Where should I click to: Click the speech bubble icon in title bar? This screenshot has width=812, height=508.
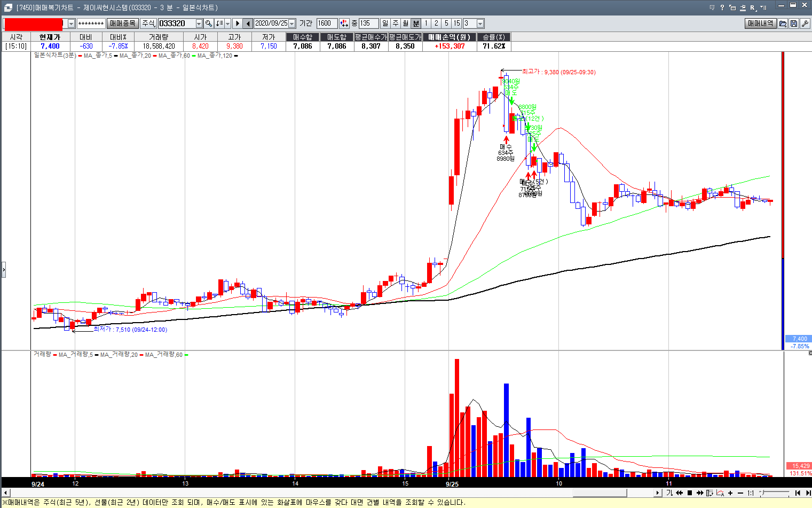[712, 7]
